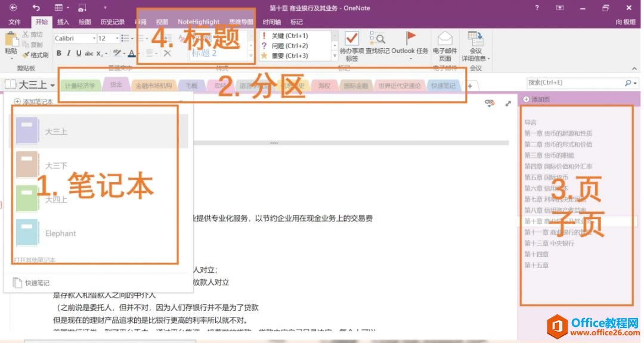This screenshot has height=343, width=644.
Task: Open the font size 12 dropdown
Action: pyautogui.click(x=117, y=38)
